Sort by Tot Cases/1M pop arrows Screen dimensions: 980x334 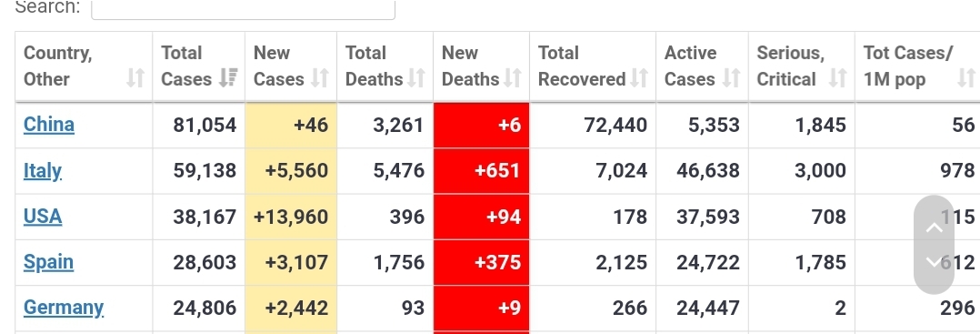pyautogui.click(x=966, y=79)
